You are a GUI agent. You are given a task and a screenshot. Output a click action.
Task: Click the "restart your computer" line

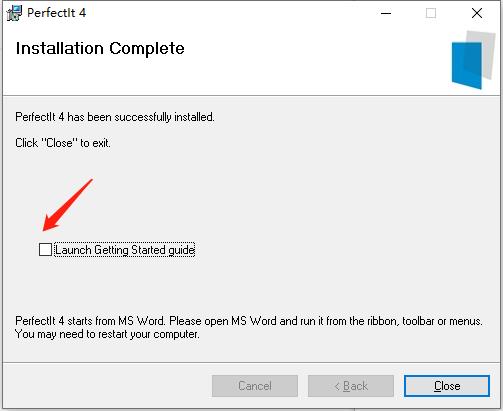coord(107,334)
